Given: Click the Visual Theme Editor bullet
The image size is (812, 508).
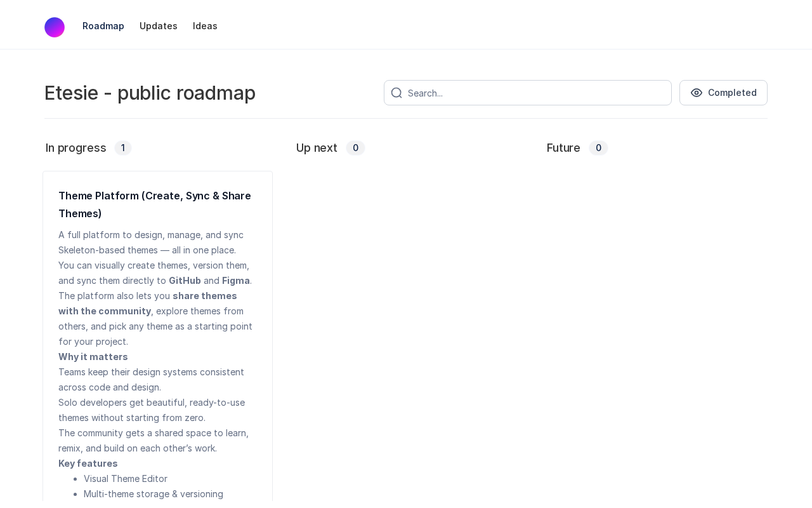Looking at the screenshot, I should click(x=126, y=479).
